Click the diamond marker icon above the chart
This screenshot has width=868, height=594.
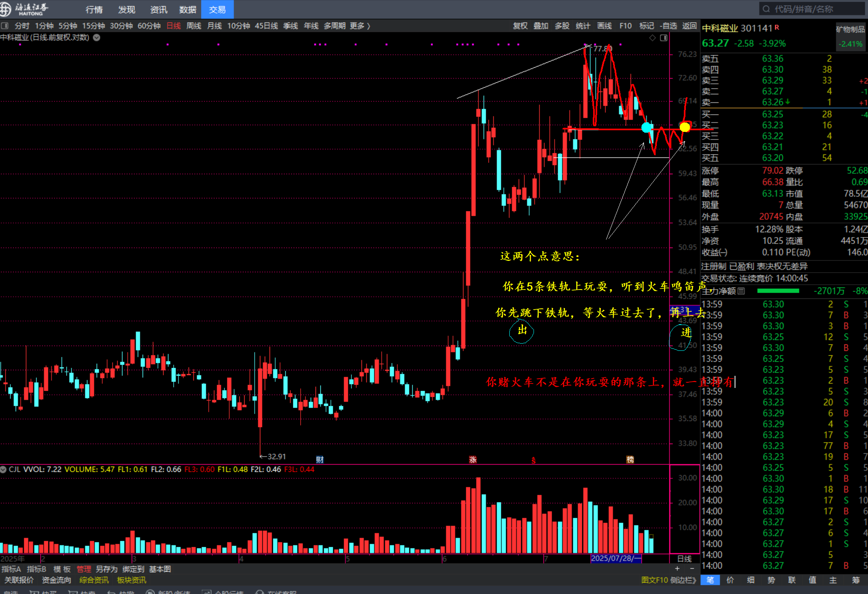652,38
